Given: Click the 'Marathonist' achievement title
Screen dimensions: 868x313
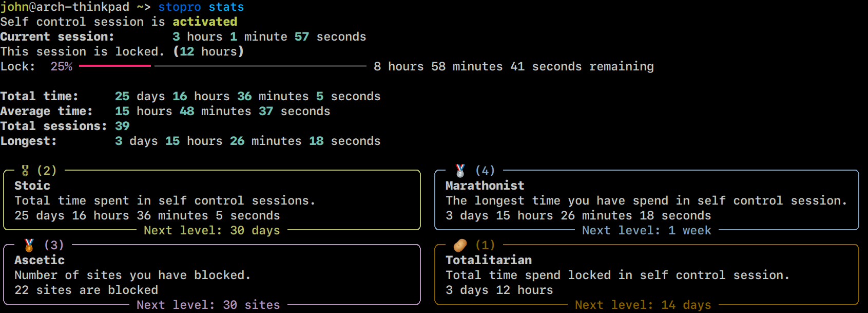Looking at the screenshot, I should click(x=485, y=186).
